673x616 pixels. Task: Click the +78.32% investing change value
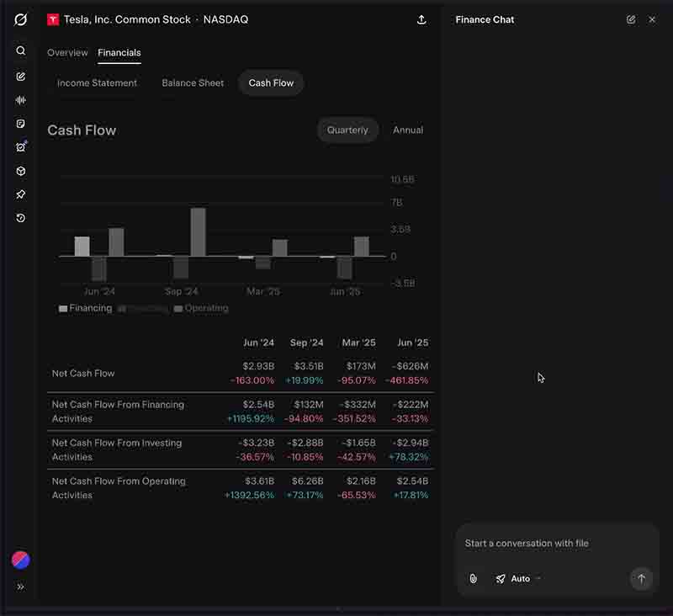[x=408, y=457]
